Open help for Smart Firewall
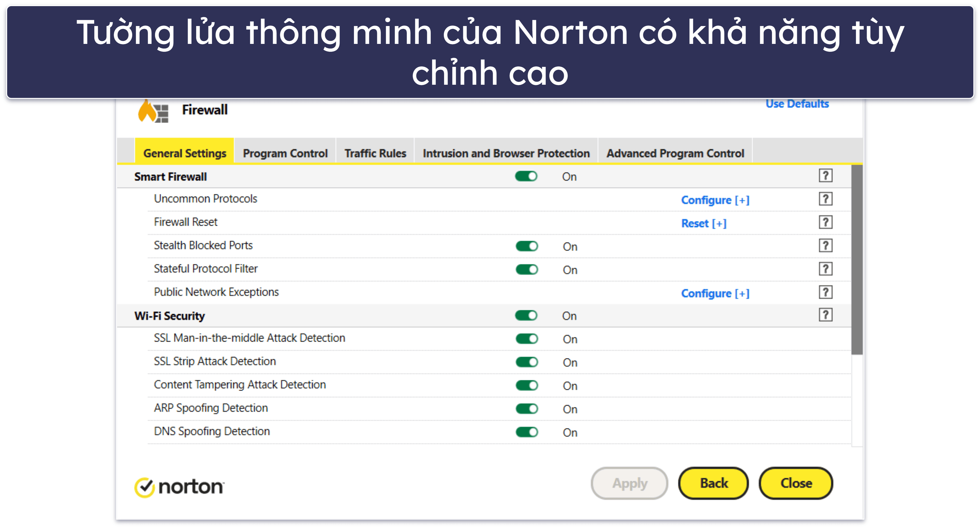This screenshot has width=980, height=528. point(825,176)
